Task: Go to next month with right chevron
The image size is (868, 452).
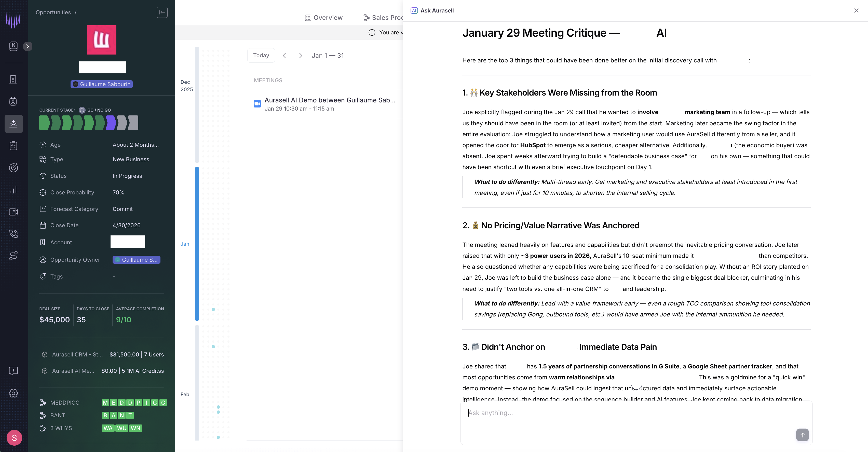Action: pyautogui.click(x=300, y=56)
